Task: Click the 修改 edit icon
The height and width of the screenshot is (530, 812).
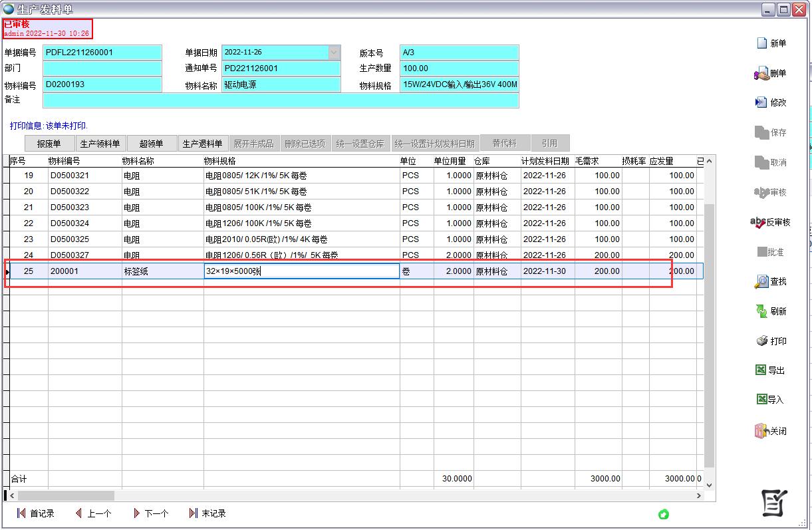Action: pyautogui.click(x=761, y=102)
